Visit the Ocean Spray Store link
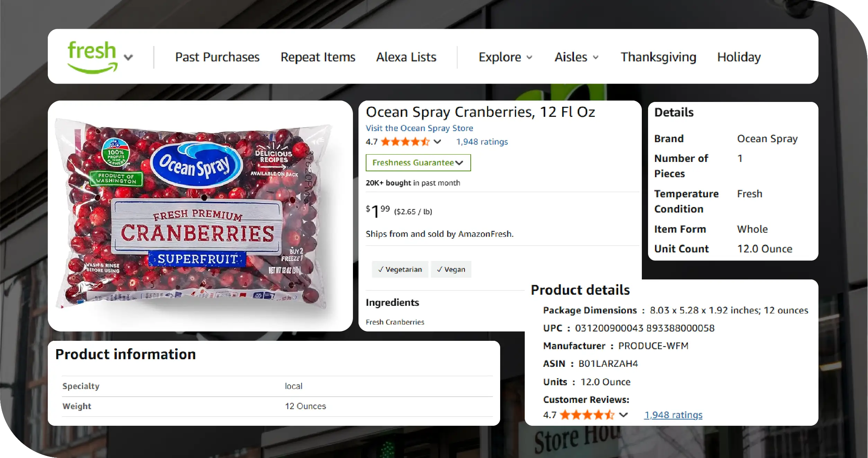The height and width of the screenshot is (458, 868). (x=419, y=128)
